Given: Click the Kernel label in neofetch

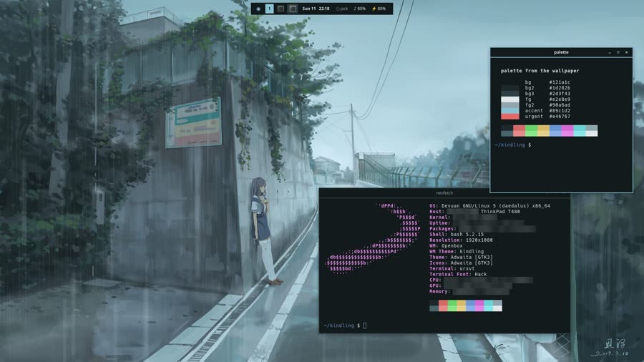Looking at the screenshot, I should (x=439, y=217).
